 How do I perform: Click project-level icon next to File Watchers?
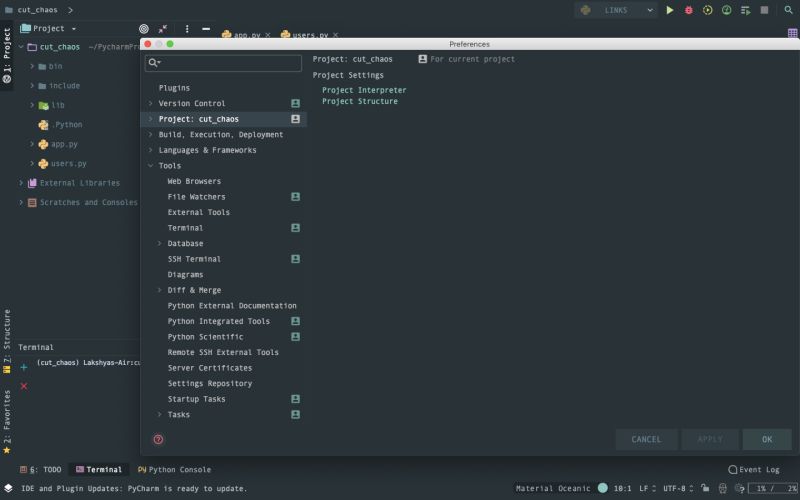pos(295,196)
